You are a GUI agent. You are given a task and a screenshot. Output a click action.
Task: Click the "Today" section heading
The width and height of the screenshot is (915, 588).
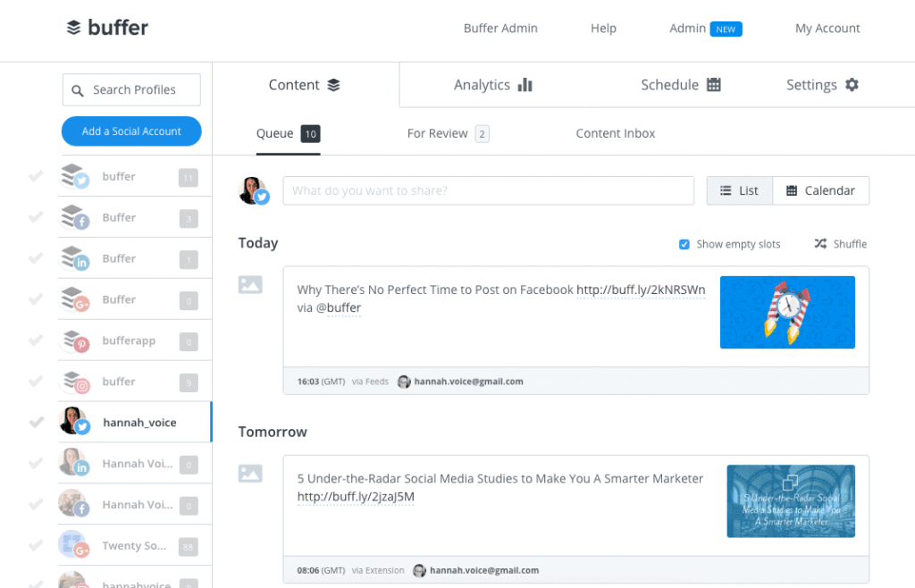258,243
